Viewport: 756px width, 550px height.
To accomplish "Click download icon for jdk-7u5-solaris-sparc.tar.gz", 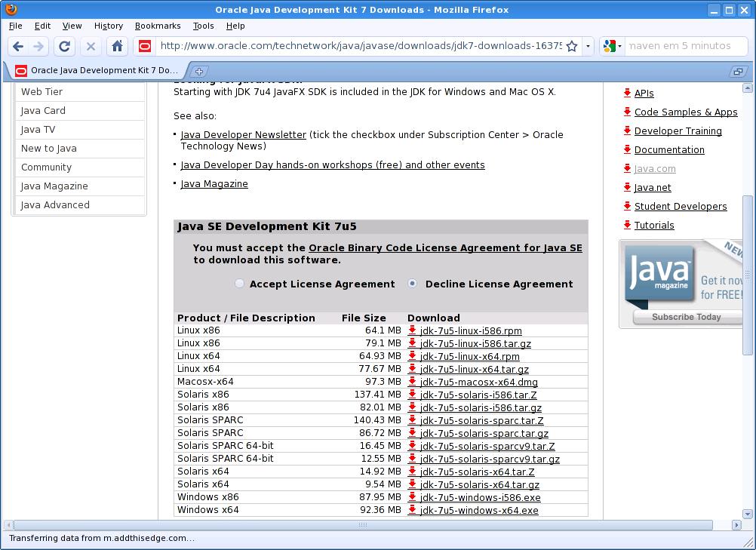I will click(x=412, y=433).
